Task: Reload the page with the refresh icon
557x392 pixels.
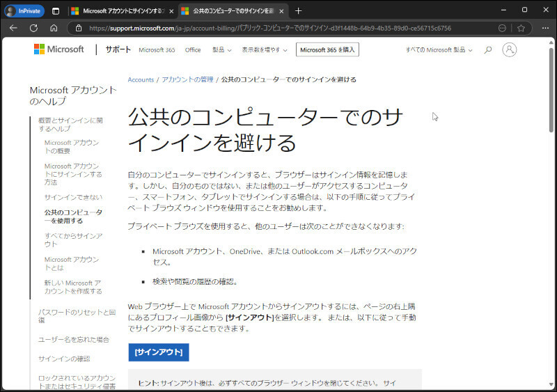Action: coord(33,28)
